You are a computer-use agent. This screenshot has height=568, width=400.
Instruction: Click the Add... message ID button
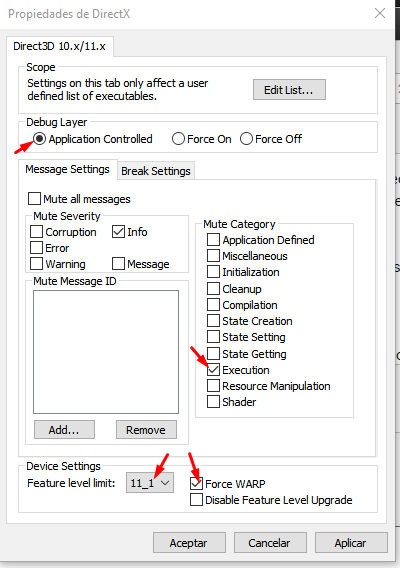64,430
